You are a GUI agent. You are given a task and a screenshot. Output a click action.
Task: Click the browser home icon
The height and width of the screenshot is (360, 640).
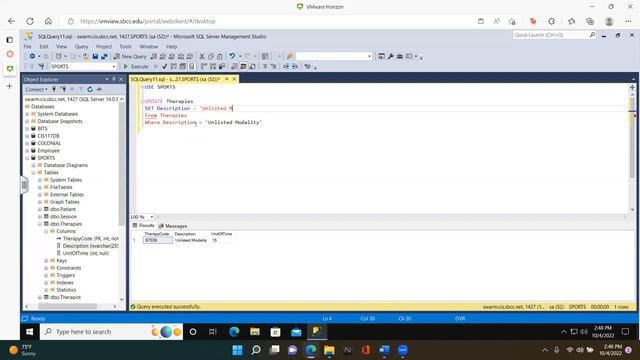(48, 21)
